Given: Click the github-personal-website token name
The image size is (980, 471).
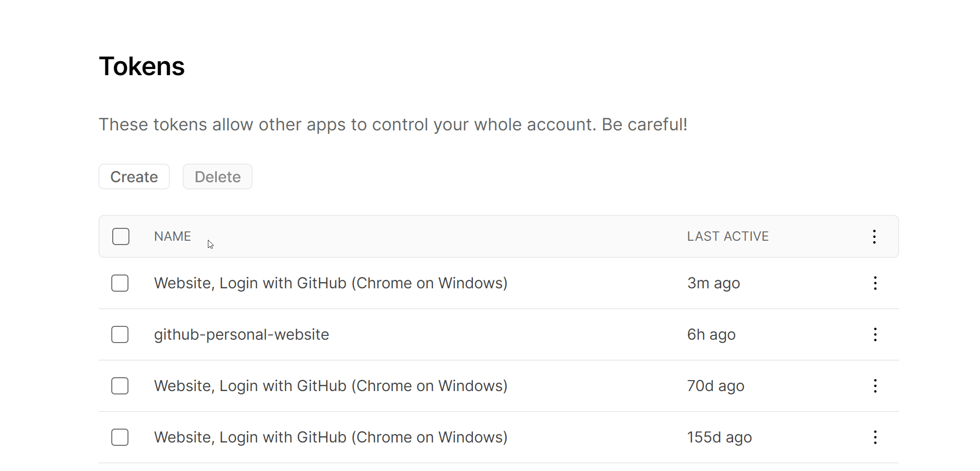Looking at the screenshot, I should click(241, 334).
